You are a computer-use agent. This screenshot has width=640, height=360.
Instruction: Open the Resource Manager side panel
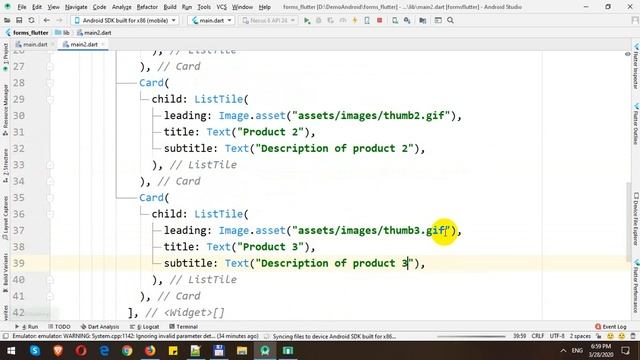point(5,110)
